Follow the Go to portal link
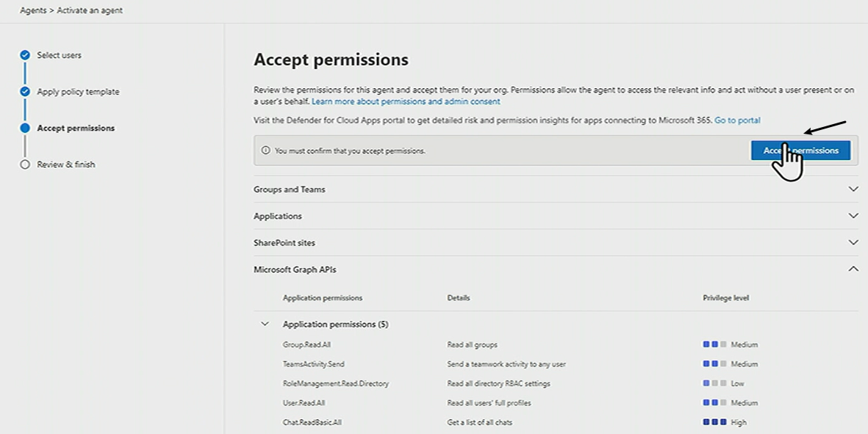Viewport: 868px width, 434px height. click(737, 120)
